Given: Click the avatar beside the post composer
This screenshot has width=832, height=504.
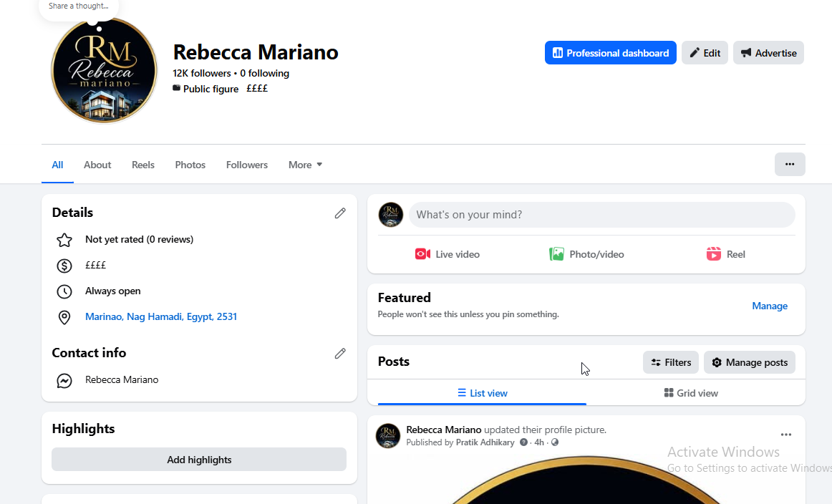Looking at the screenshot, I should click(390, 215).
